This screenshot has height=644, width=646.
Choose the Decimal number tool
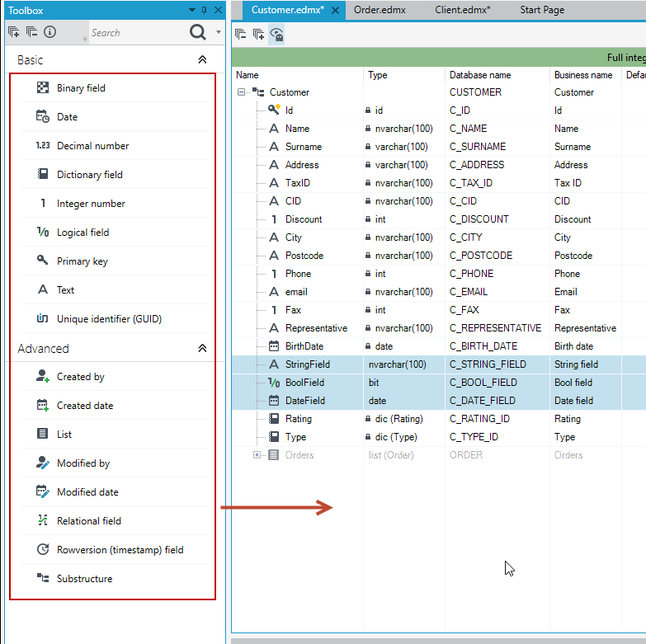point(115,145)
